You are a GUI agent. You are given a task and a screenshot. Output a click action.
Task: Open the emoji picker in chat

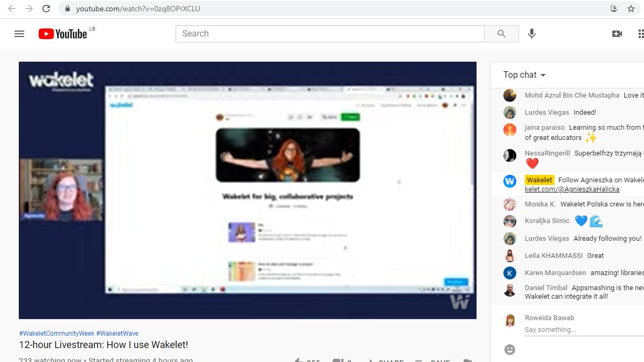coord(510,350)
